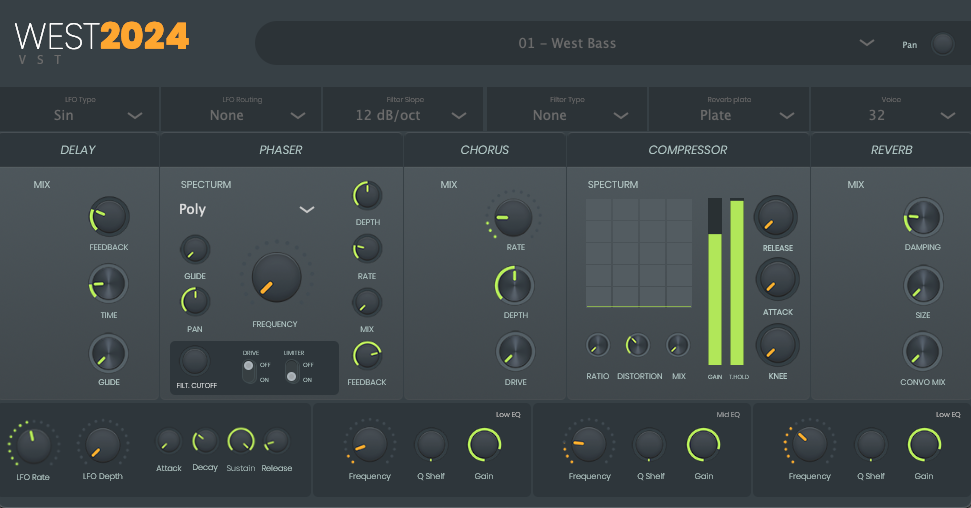Click the 01 - West Bass preset name
Image resolution: width=971 pixels, height=508 pixels.
coord(567,44)
